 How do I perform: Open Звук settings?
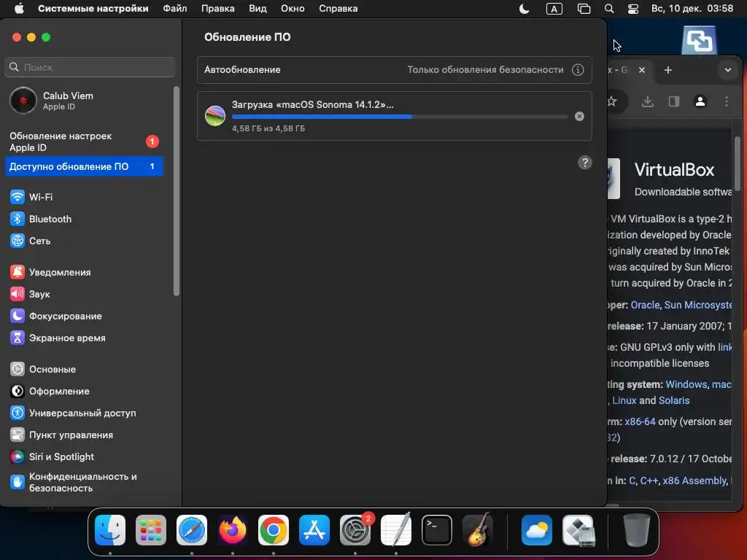pyautogui.click(x=30, y=294)
